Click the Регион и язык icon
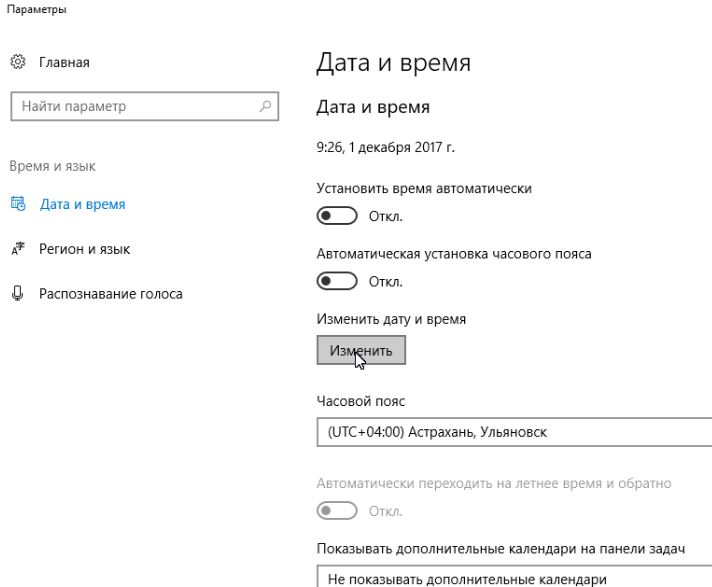The height and width of the screenshot is (587, 712). (18, 249)
